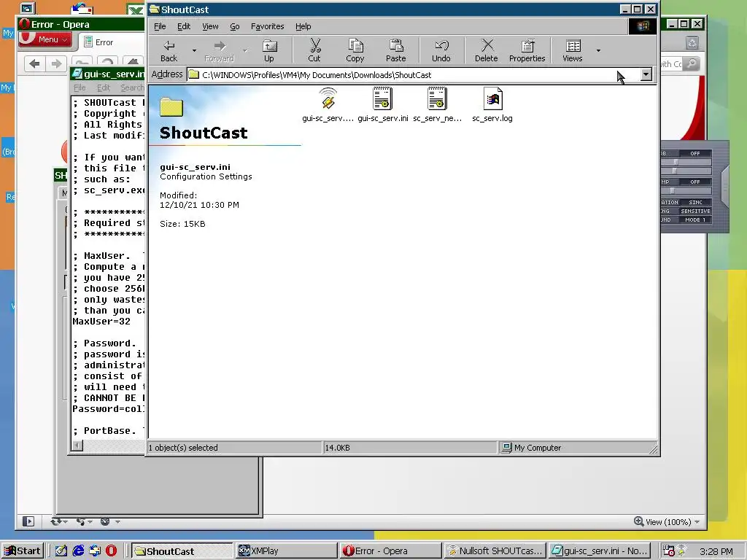Click the Start button
Viewport: 747px width, 560px height.
(x=23, y=551)
